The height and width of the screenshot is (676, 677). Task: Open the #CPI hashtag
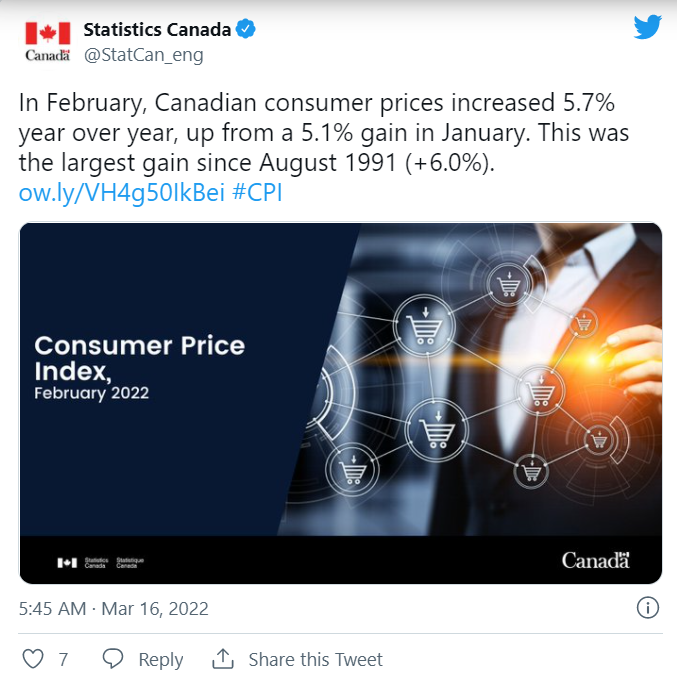[257, 193]
